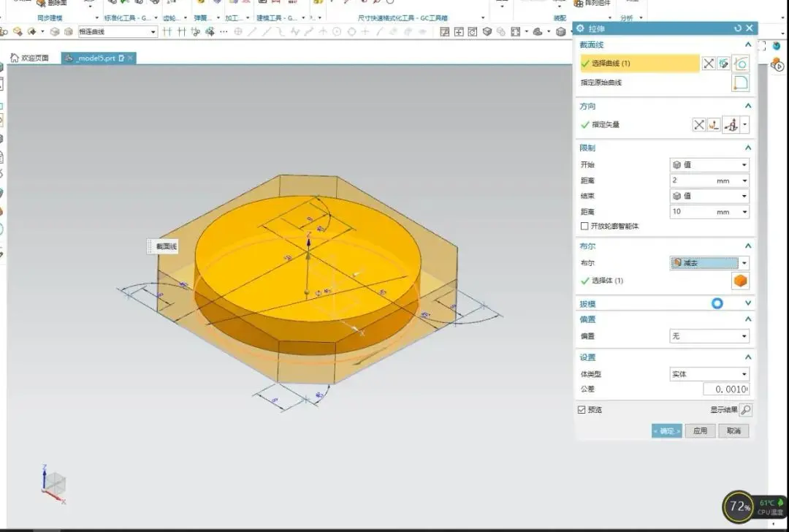789x532 pixels.
Task: Click the 72% performance monitor widget
Action: coord(738,506)
